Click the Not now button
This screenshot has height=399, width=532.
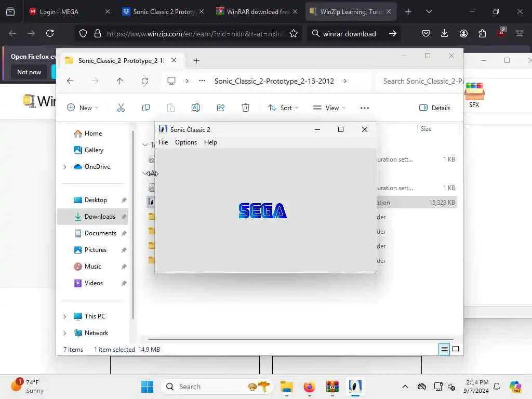tap(29, 72)
